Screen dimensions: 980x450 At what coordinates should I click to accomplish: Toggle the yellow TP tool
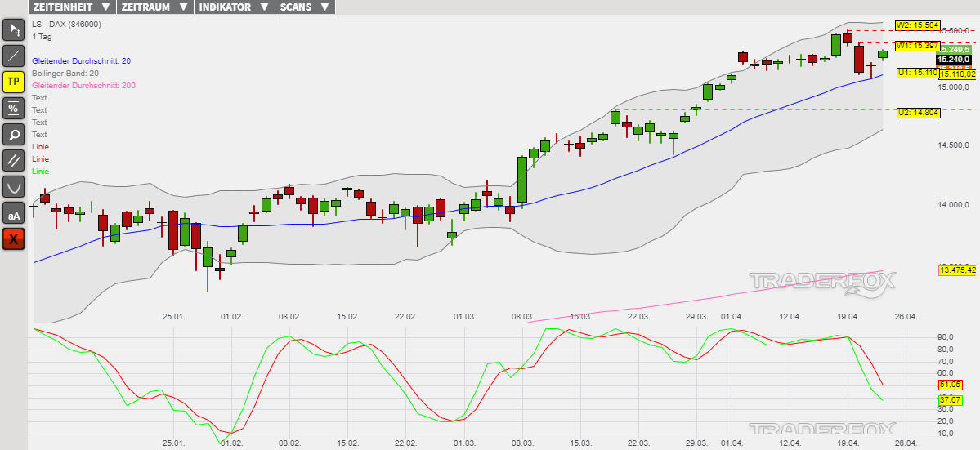pyautogui.click(x=14, y=82)
